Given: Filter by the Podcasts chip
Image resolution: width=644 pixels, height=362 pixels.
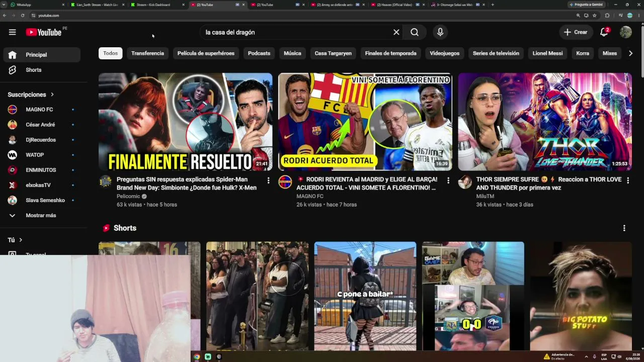Looking at the screenshot, I should tap(259, 53).
